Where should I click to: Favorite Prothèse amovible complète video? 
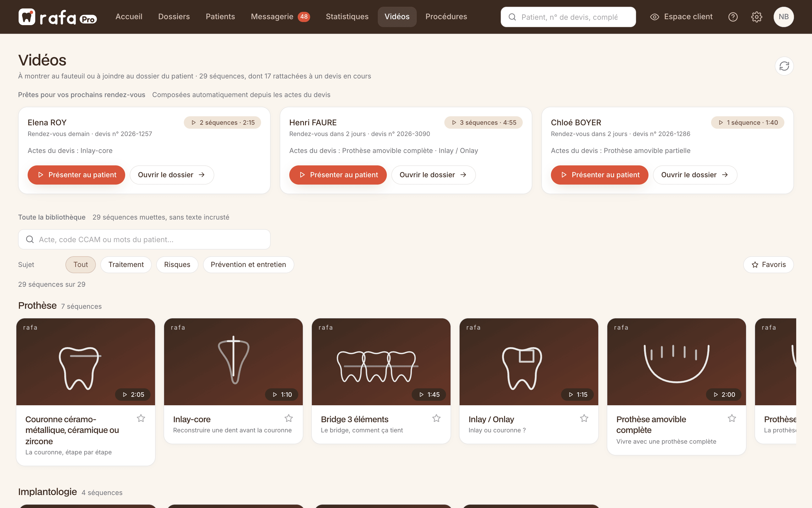(732, 418)
